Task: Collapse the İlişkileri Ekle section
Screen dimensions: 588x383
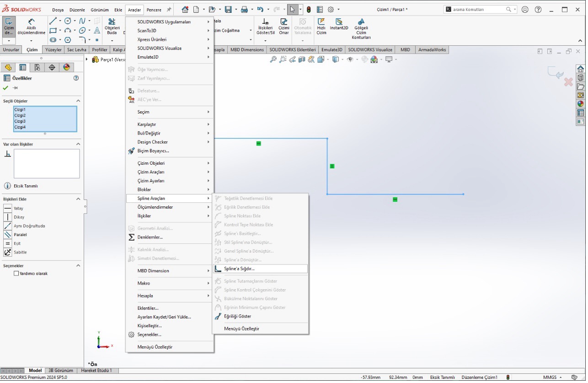Action: (x=78, y=199)
